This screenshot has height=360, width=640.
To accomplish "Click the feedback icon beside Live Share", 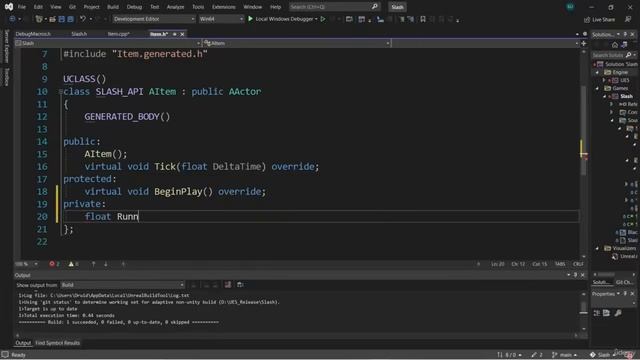I will pos(628,19).
